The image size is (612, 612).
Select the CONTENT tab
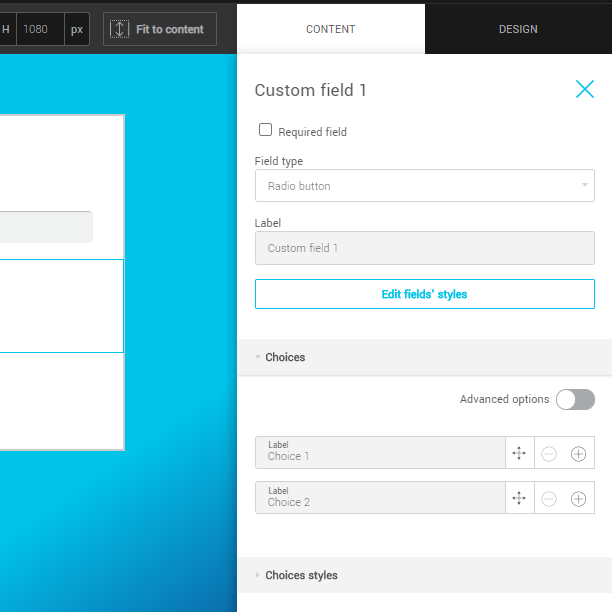click(331, 29)
